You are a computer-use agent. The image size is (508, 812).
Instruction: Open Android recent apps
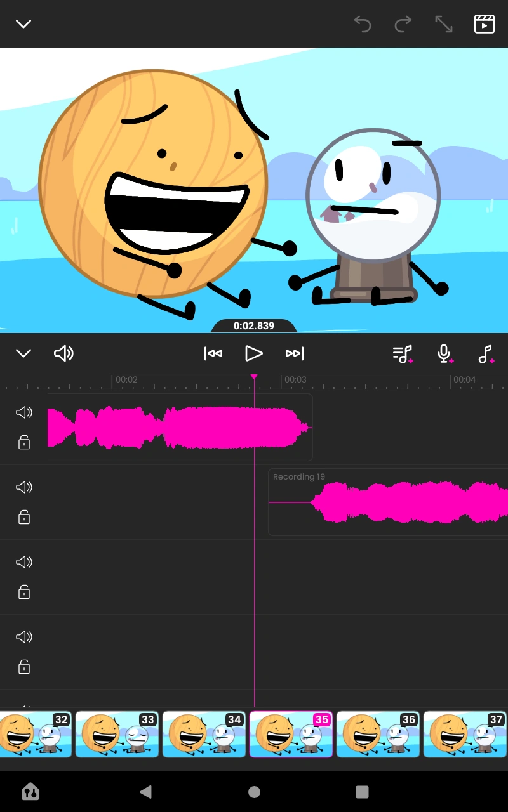click(x=362, y=791)
